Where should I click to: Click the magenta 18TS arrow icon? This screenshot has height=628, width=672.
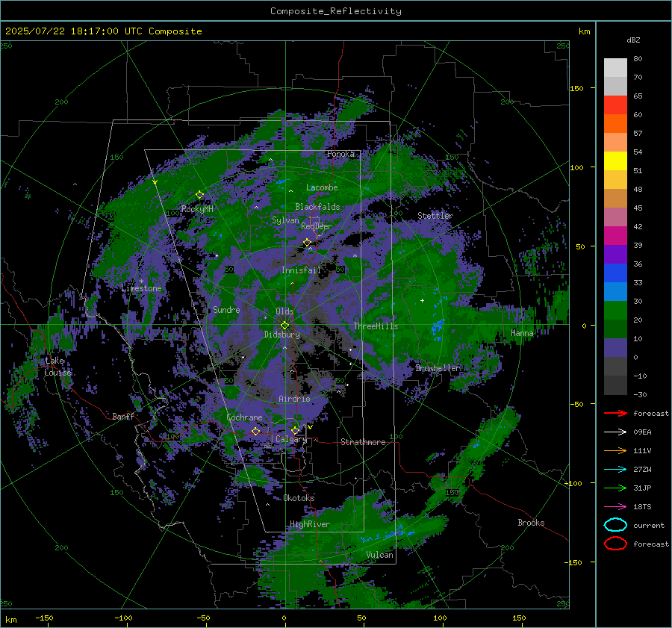tap(615, 507)
